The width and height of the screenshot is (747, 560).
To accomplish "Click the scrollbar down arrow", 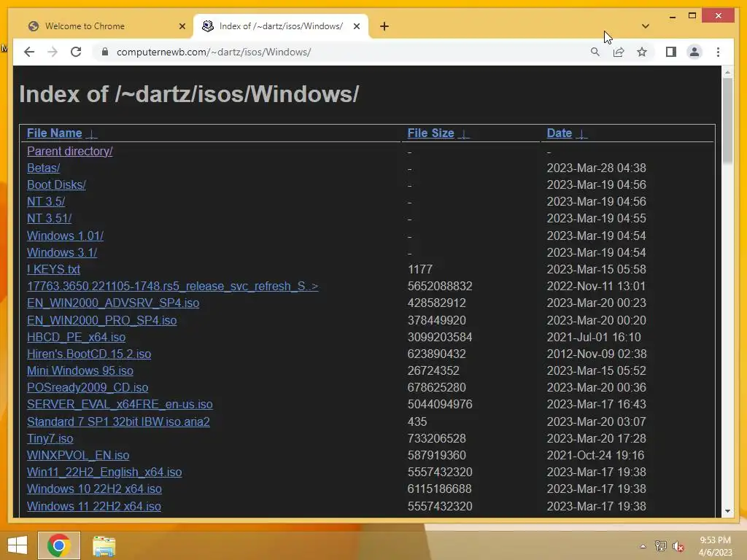I will pos(727,511).
